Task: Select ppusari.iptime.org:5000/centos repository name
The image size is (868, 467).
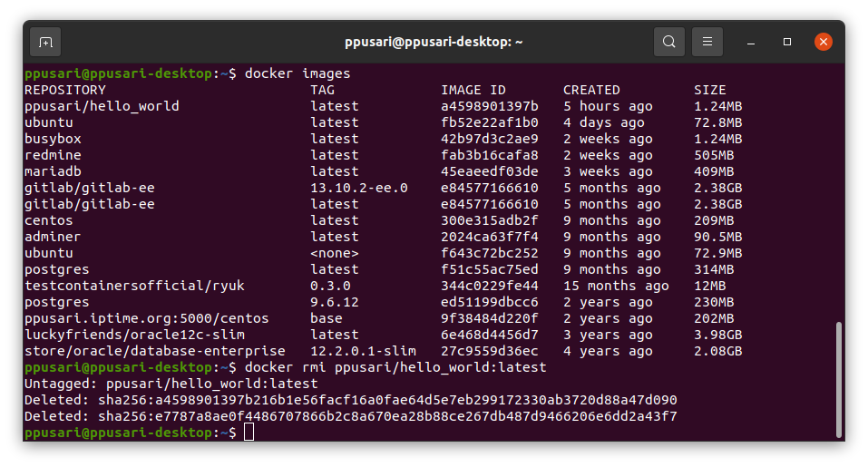Action: pyautogui.click(x=147, y=318)
